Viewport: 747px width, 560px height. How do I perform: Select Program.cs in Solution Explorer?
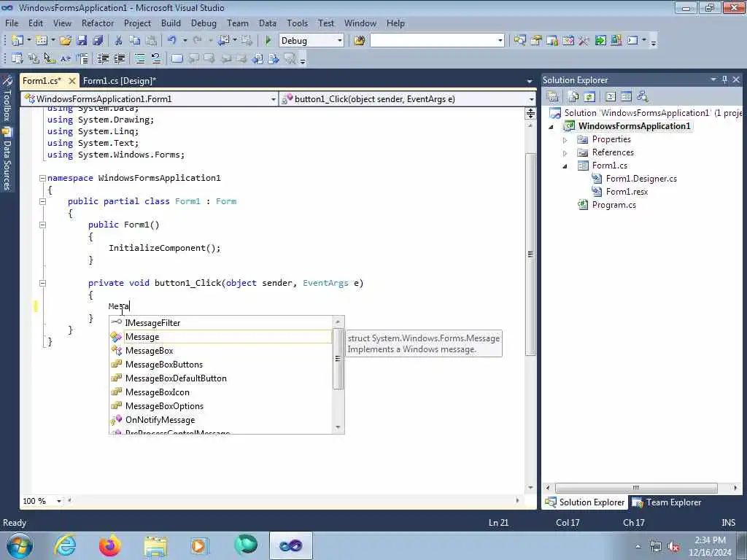pyautogui.click(x=614, y=205)
